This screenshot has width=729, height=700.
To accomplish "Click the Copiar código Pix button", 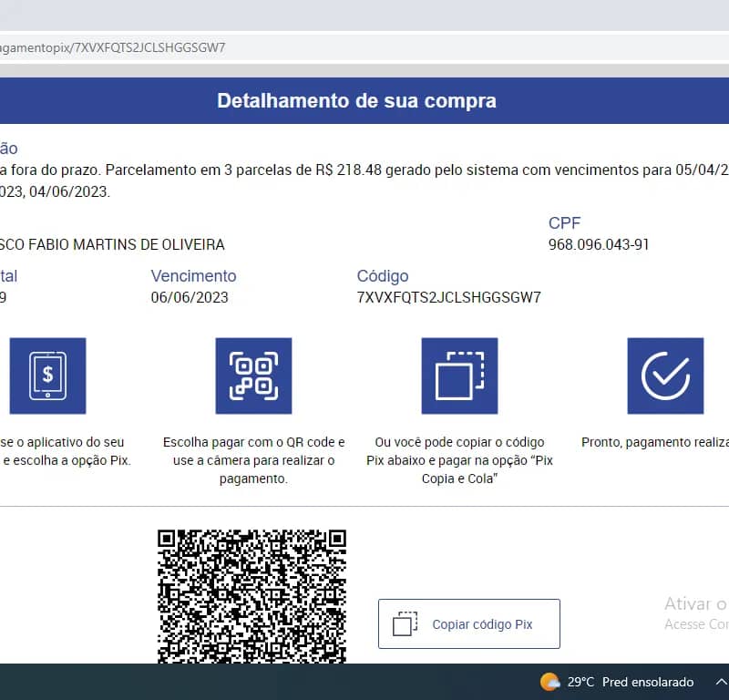I will coord(468,623).
